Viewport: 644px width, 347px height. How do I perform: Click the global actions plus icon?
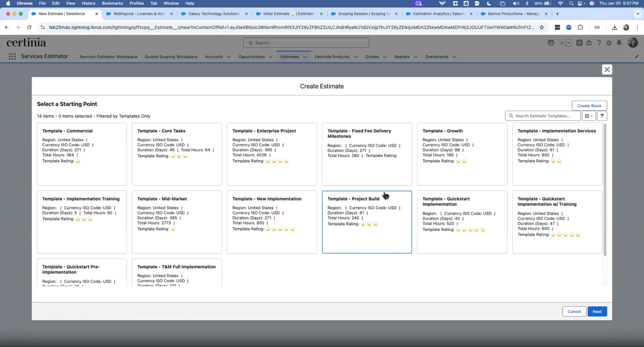580,43
